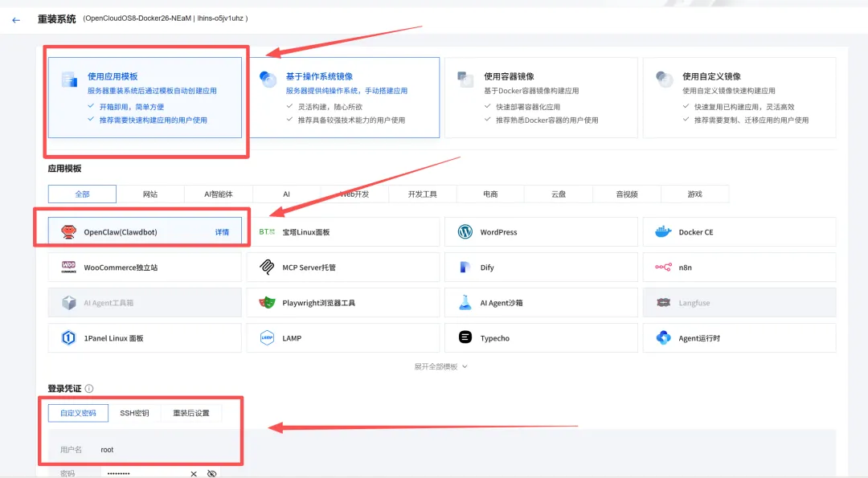Click the 重装系统 page title

click(x=56, y=19)
